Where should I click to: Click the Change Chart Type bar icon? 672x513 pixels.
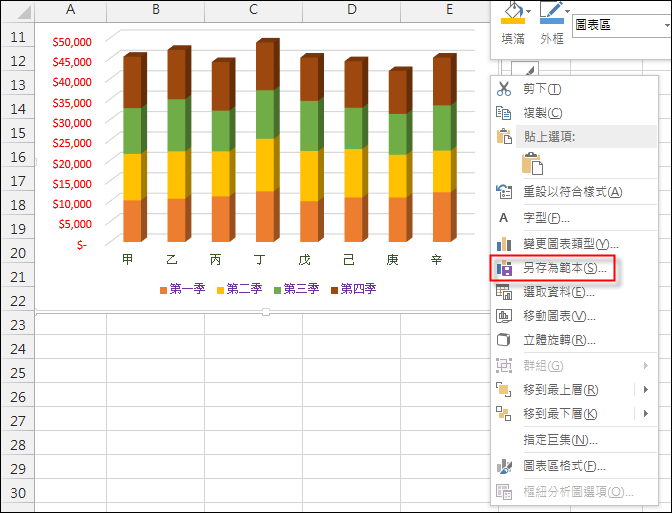(504, 244)
